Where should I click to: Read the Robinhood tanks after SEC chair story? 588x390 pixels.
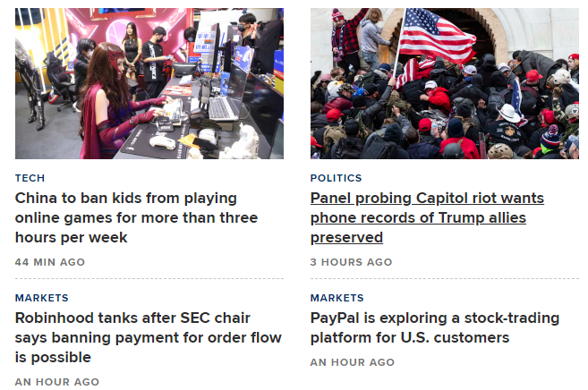[148, 337]
